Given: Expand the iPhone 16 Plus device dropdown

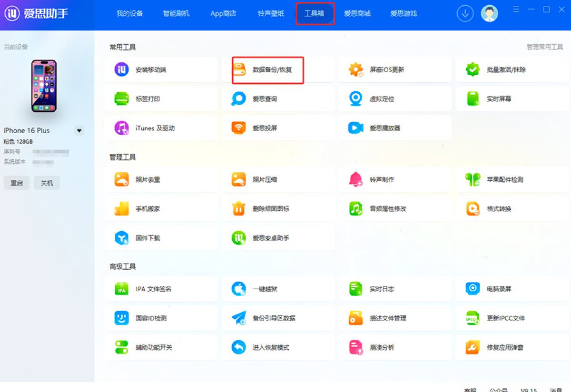Looking at the screenshot, I should click(79, 130).
